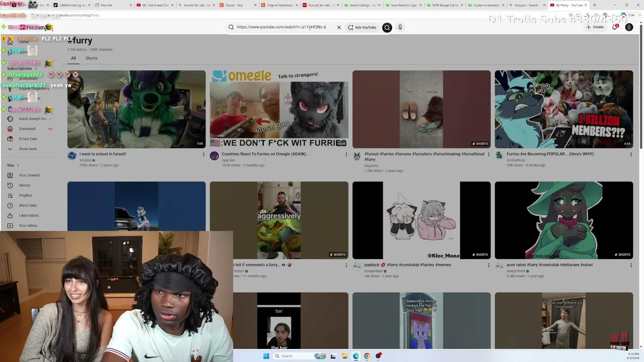Open the #fursuit #furries Shorts thumbnail

click(421, 109)
